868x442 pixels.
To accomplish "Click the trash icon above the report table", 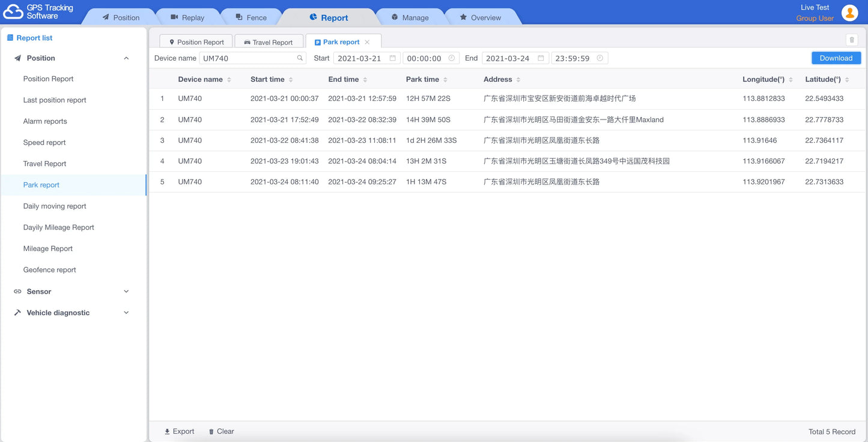I will tap(851, 39).
